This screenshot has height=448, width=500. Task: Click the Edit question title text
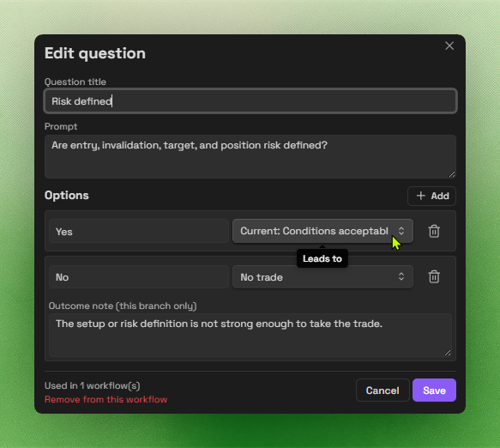pyautogui.click(x=95, y=53)
